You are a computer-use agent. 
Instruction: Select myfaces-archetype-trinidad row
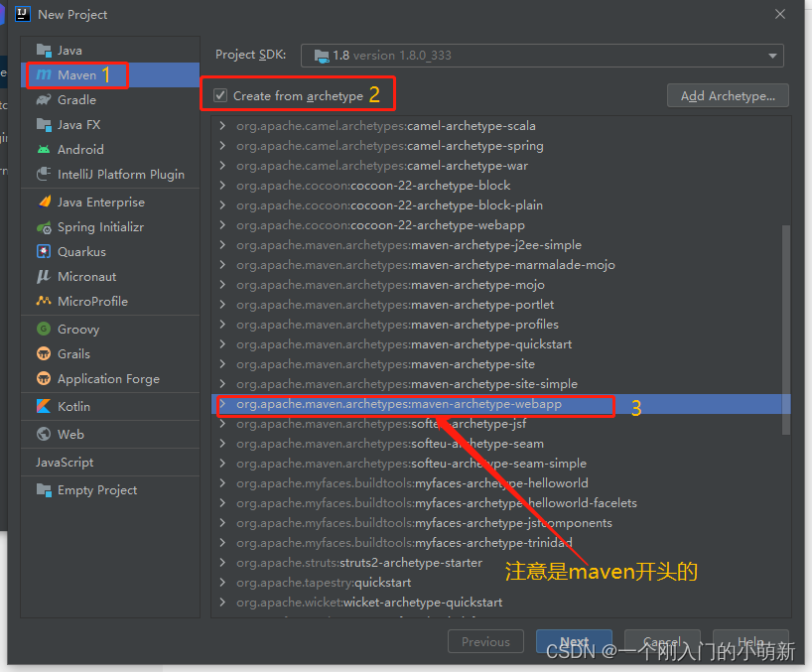pos(500,543)
